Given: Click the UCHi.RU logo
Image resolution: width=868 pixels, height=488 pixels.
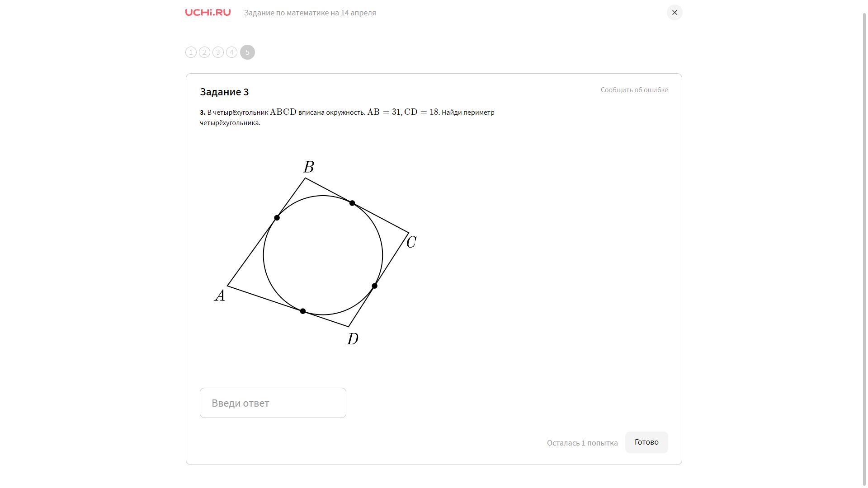Looking at the screenshot, I should point(208,13).
